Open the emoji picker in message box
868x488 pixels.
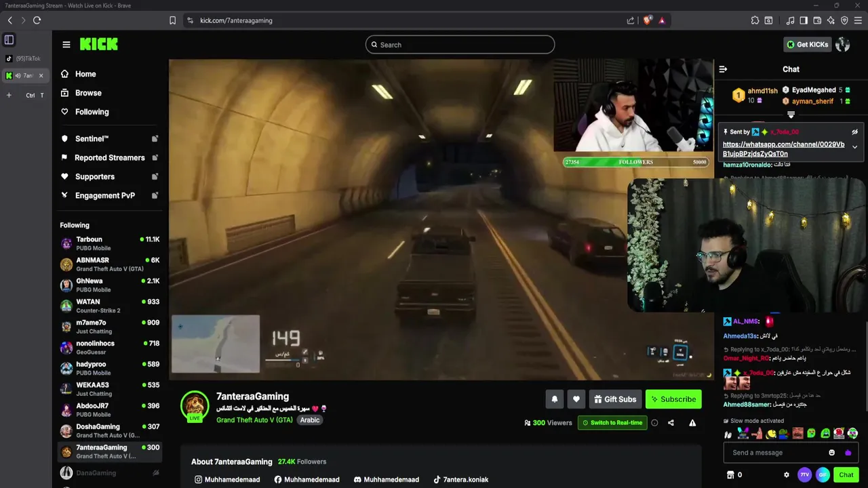[832, 453]
